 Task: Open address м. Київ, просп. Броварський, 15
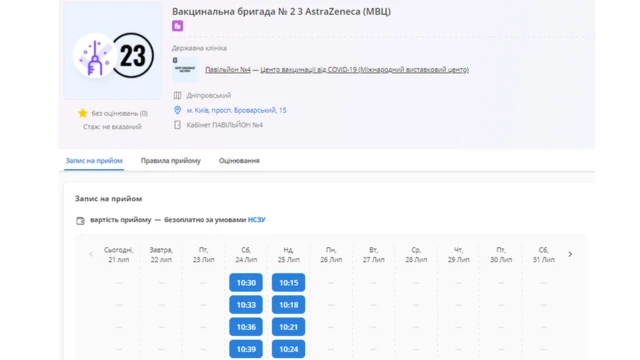(236, 110)
